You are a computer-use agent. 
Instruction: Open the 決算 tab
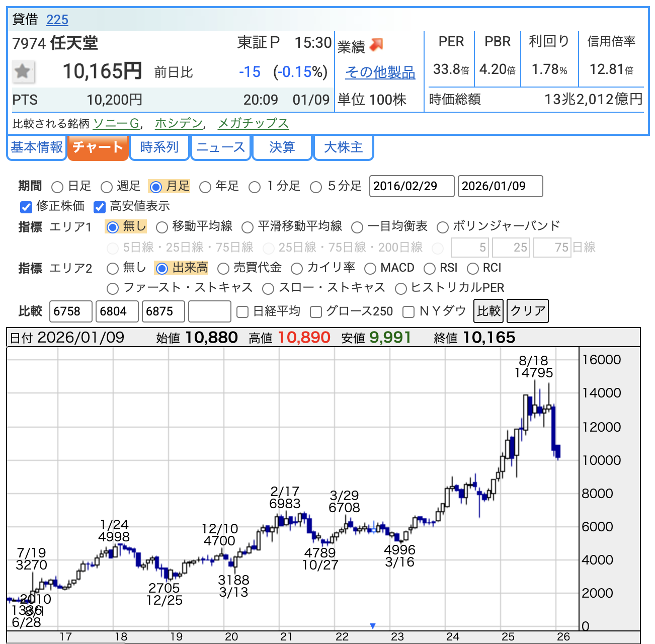(x=282, y=147)
